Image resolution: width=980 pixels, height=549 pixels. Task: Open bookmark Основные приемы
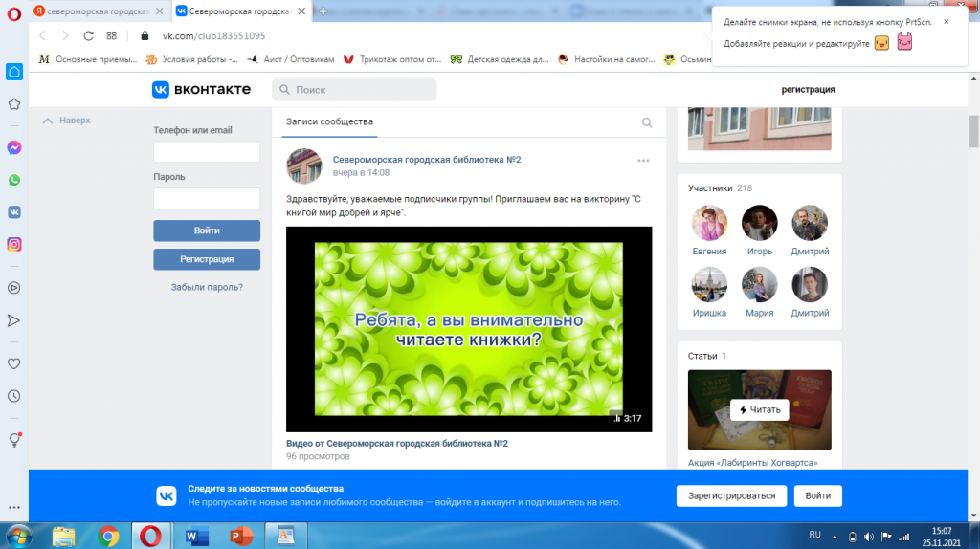coord(87,59)
